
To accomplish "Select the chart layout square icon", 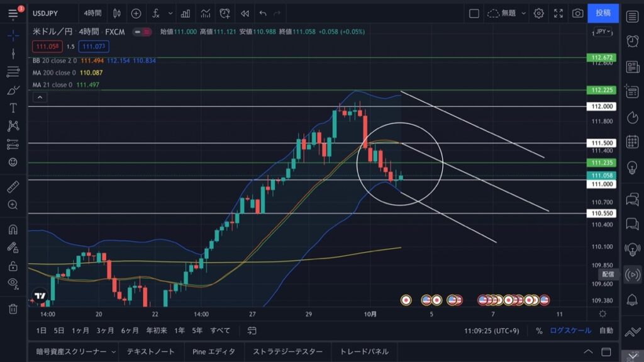I will (474, 14).
